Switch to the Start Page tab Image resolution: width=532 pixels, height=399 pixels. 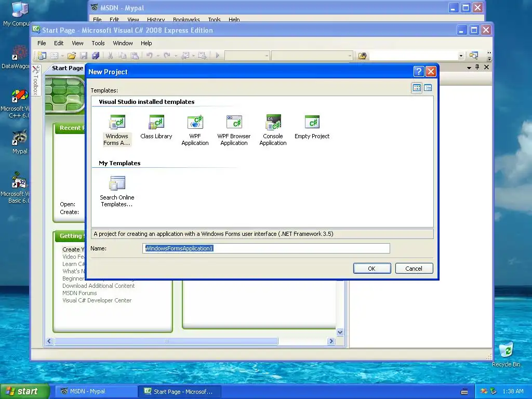point(67,68)
